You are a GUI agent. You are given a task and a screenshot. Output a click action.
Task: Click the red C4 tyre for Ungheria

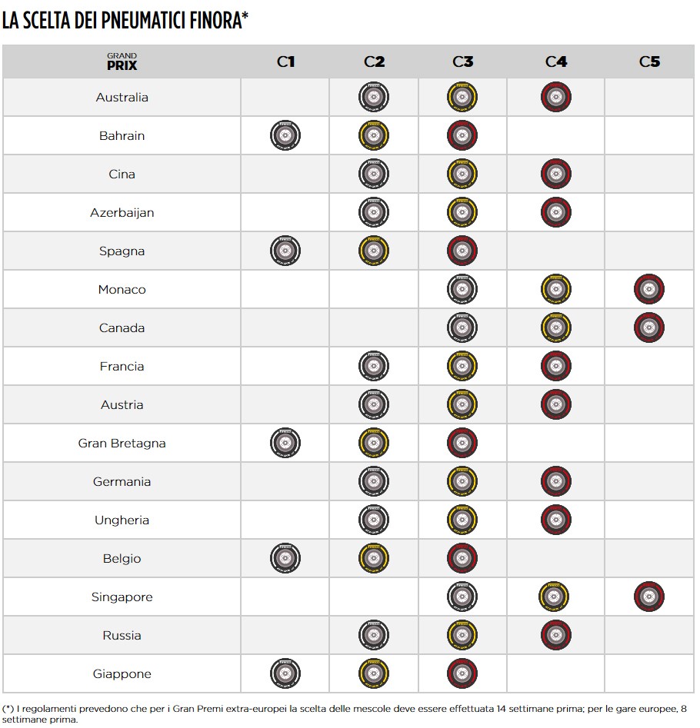555,520
